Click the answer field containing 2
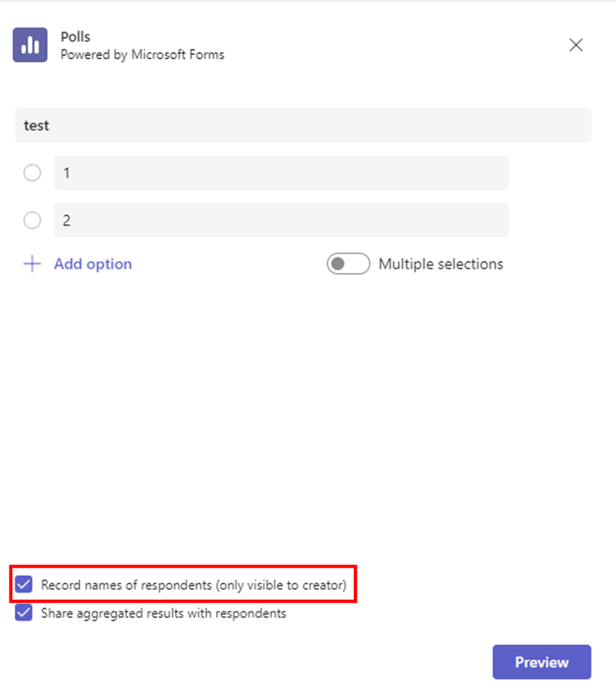This screenshot has height=682, width=616. (x=281, y=220)
